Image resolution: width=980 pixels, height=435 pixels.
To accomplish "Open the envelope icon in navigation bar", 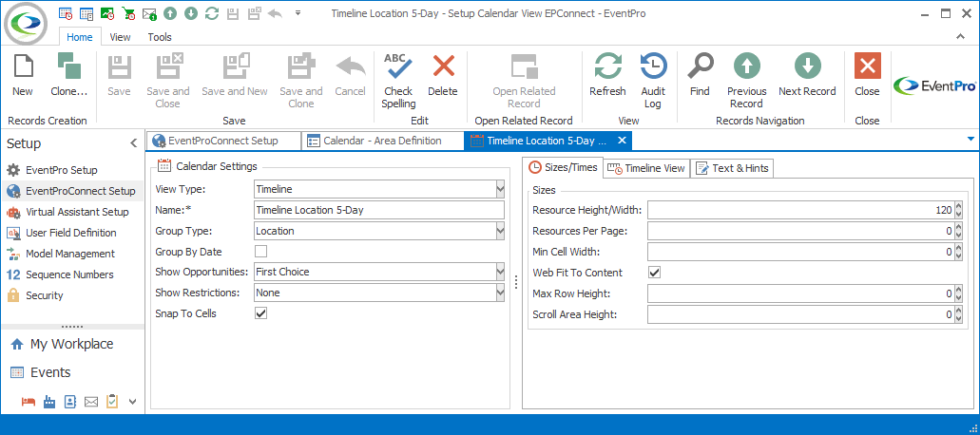I will click(91, 402).
